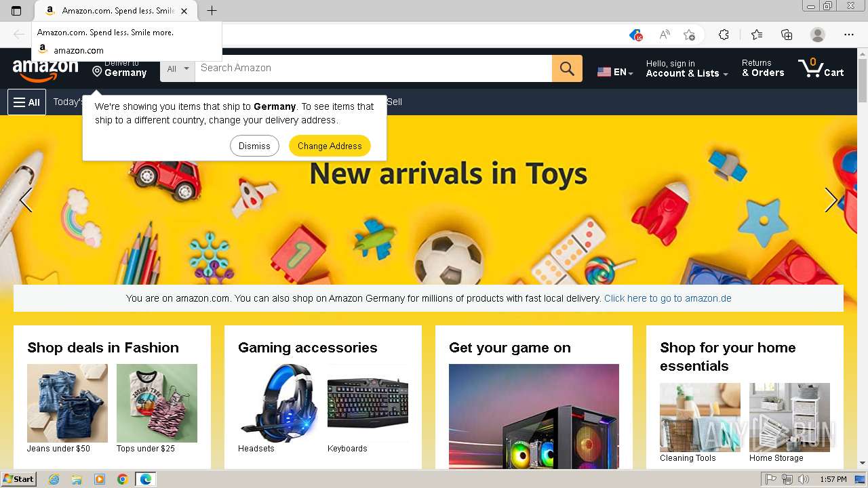Screen dimensions: 868x488
Task: Click the Change Address button
Action: point(330,146)
